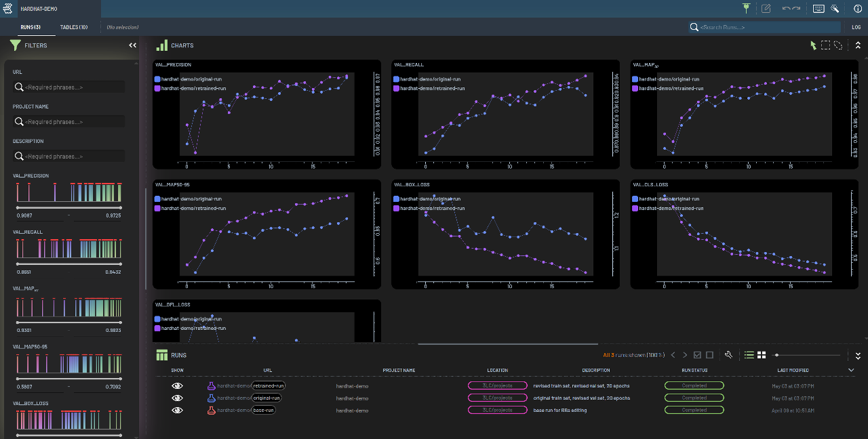Select the lasso selection tool in Charts

tap(838, 45)
